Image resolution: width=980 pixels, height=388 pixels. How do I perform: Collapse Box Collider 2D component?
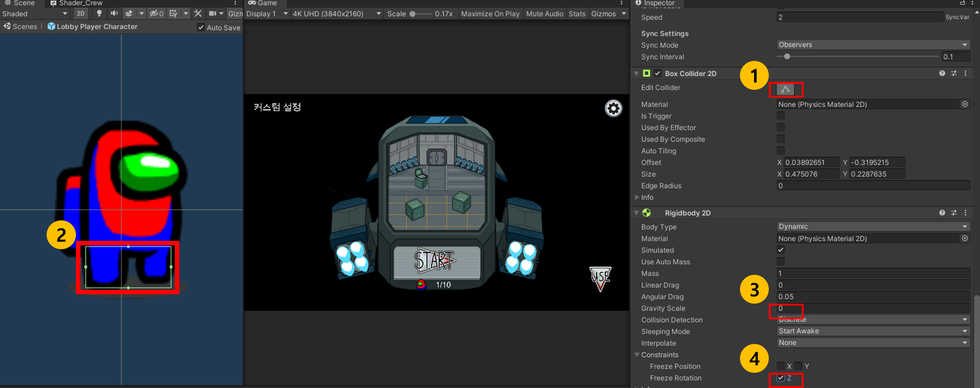[637, 74]
